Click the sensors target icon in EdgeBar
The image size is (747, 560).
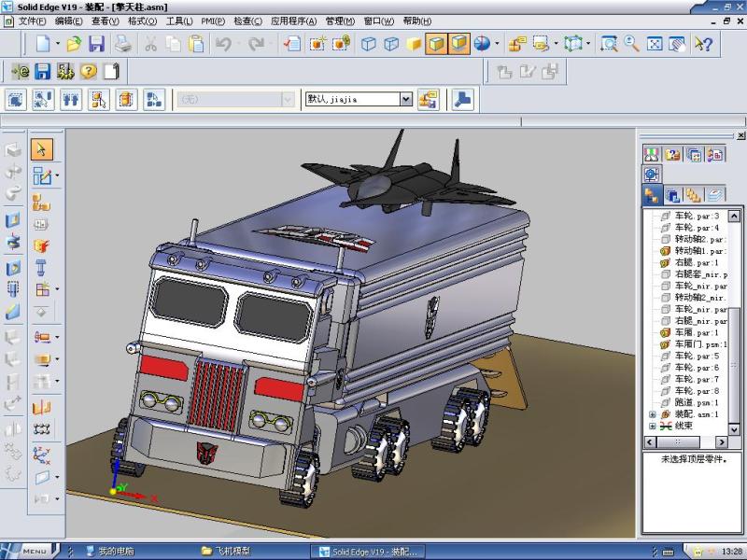652,175
